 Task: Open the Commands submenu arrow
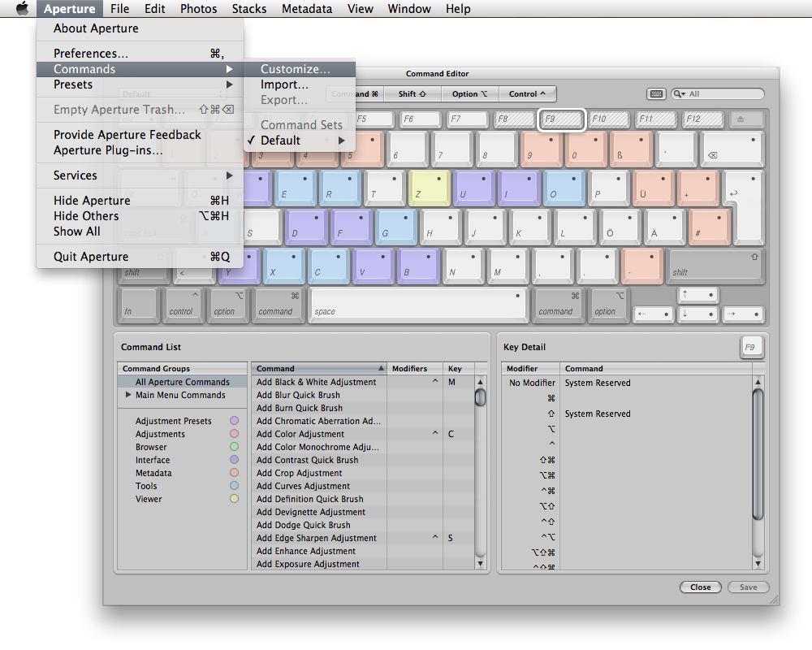pyautogui.click(x=229, y=69)
